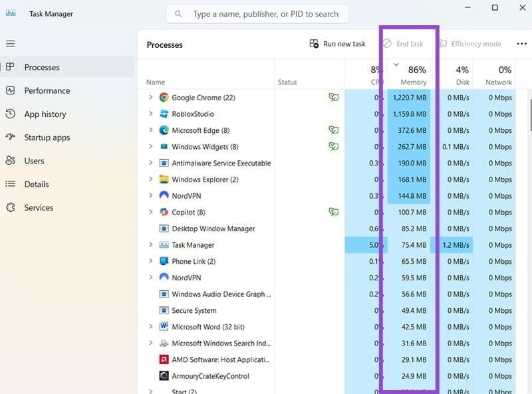Click efficiency leaf icon on Google Chrome row

click(334, 97)
